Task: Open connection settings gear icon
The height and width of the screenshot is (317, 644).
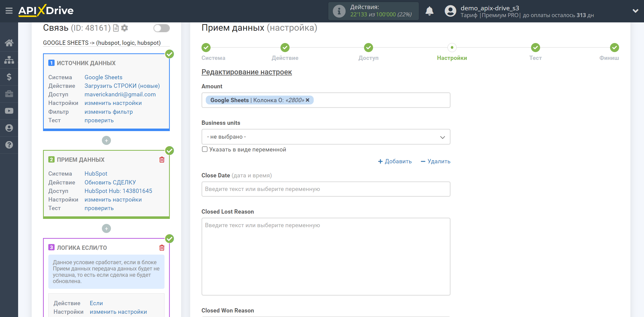Action: pyautogui.click(x=125, y=28)
